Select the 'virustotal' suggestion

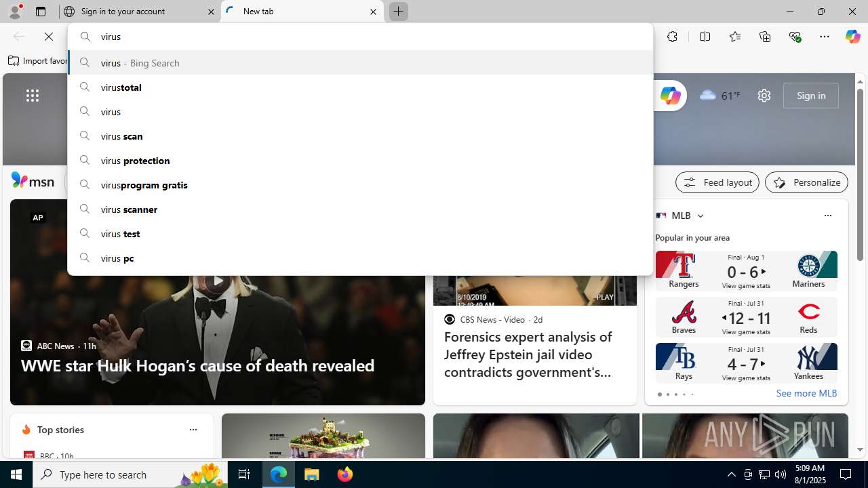coord(360,87)
